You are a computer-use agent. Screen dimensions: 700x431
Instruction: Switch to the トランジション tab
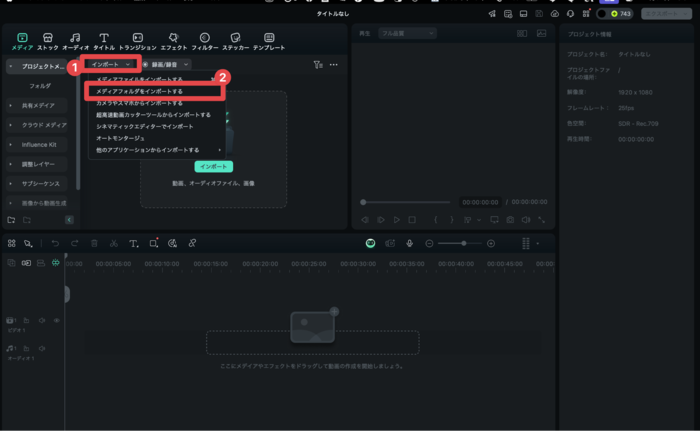pyautogui.click(x=138, y=41)
